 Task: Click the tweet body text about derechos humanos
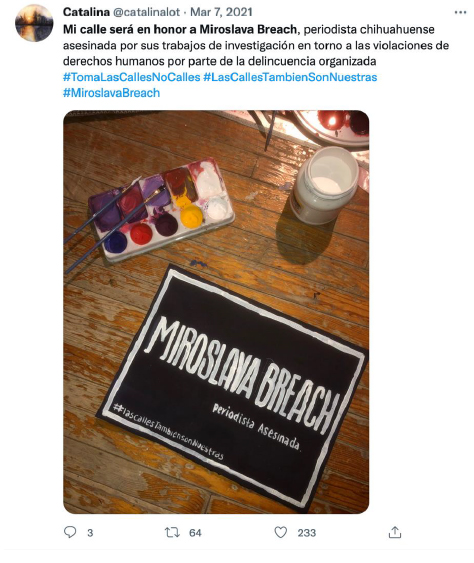219,61
